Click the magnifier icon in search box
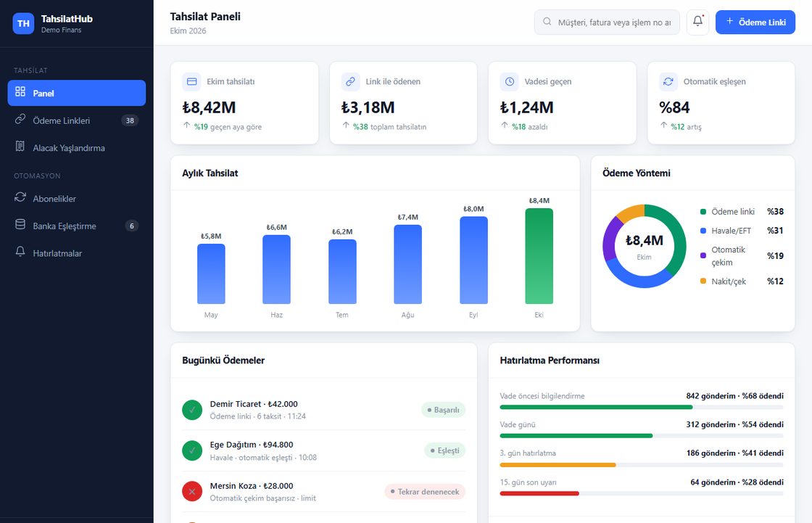Screen dimensions: 812x523 point(547,22)
